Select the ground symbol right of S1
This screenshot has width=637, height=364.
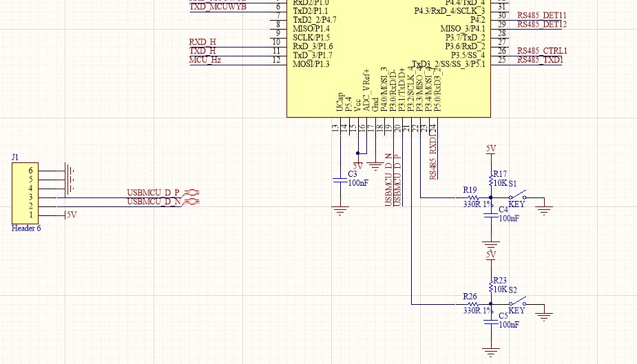pyautogui.click(x=545, y=209)
